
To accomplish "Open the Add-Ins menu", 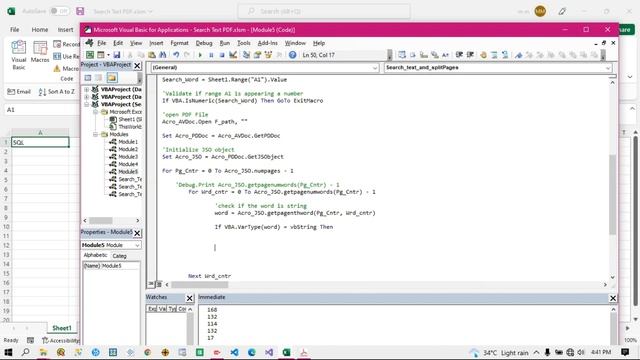I will point(267,43).
